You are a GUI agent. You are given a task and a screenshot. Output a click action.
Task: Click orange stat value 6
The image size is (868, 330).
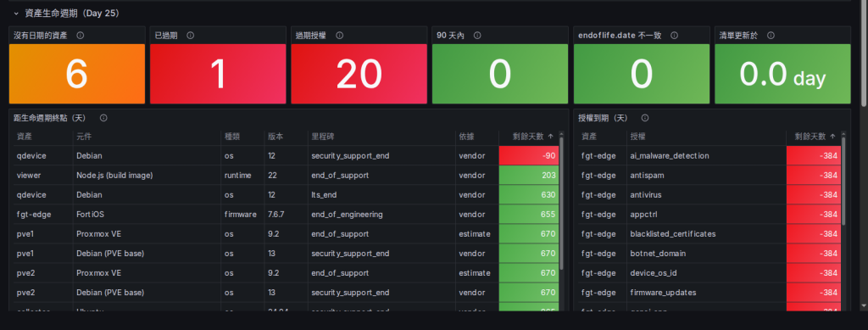76,74
